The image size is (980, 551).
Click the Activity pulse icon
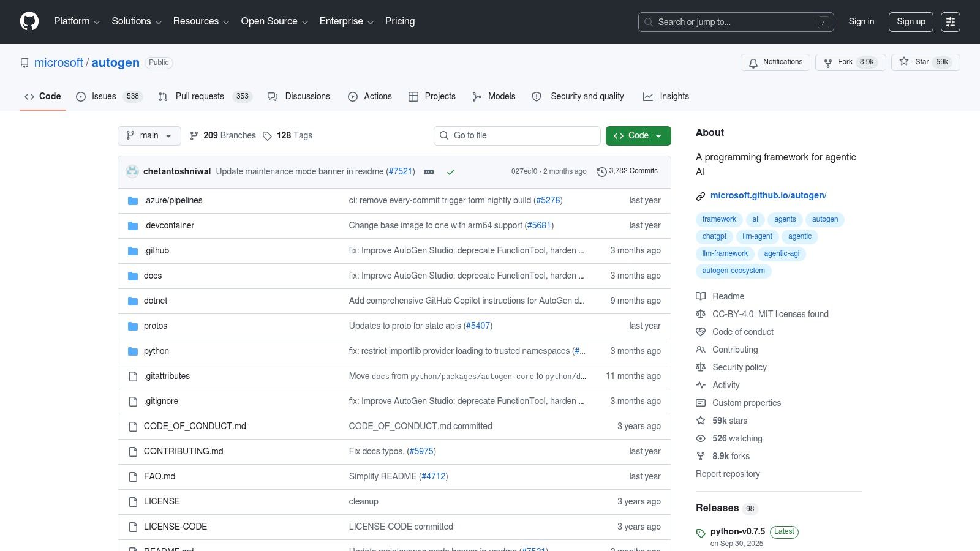[x=701, y=385]
